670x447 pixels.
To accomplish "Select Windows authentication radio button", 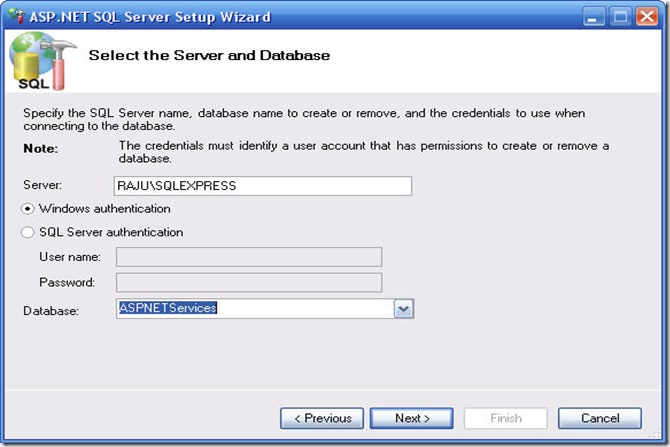I will pos(28,209).
